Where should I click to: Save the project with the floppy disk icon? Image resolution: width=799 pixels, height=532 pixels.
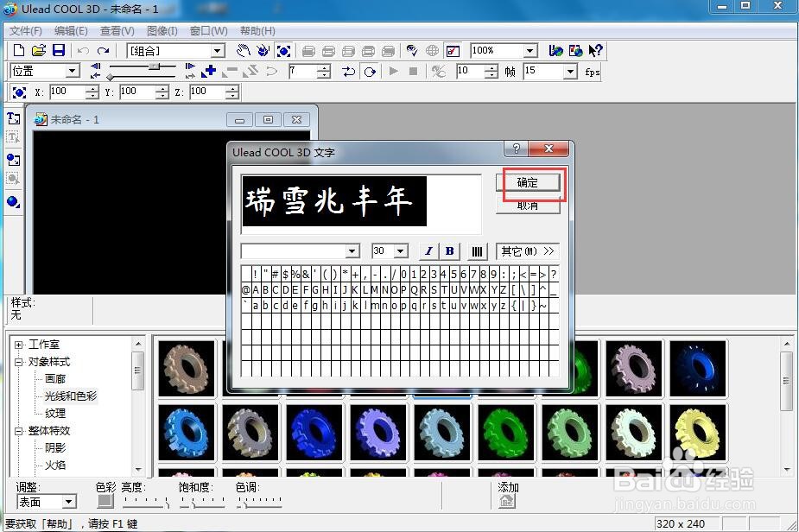click(59, 50)
